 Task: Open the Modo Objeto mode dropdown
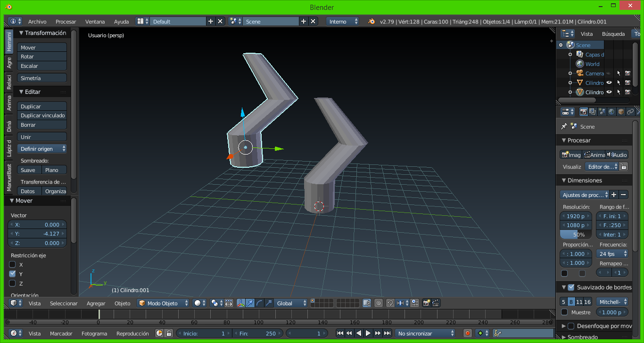pos(163,303)
